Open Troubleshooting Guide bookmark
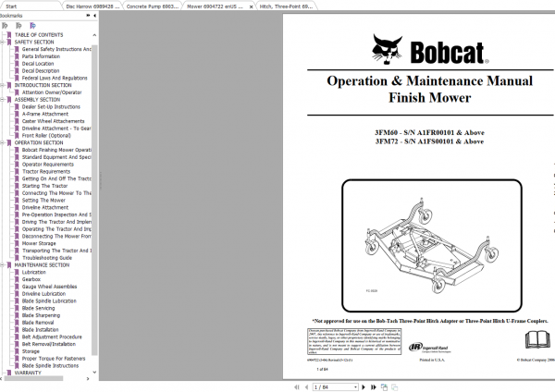 (x=47, y=258)
